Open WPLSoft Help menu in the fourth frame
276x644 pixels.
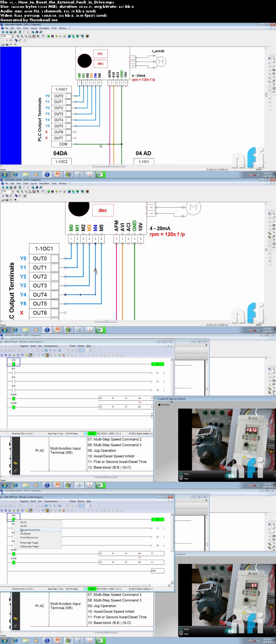pos(89,501)
